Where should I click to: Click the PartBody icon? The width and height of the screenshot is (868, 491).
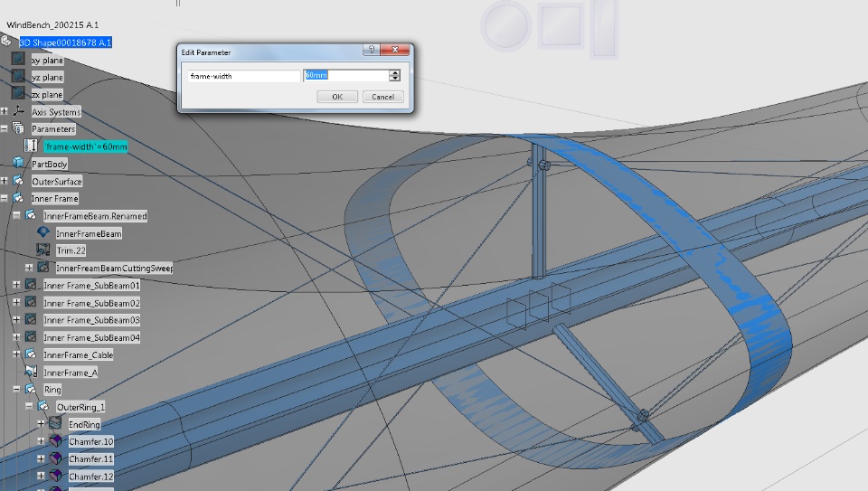(18, 162)
